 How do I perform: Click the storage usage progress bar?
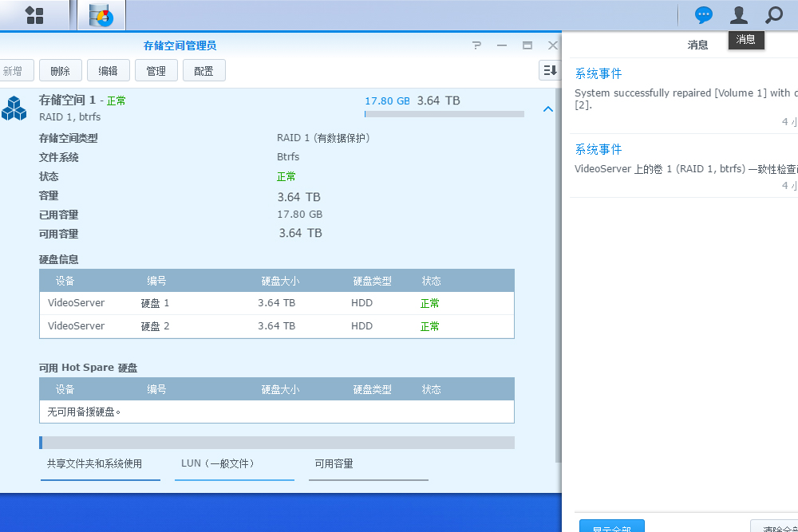coord(444,113)
